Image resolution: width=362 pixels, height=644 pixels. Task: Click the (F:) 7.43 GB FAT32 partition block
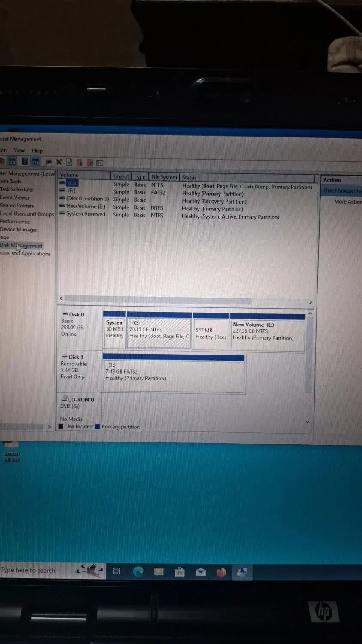(x=174, y=373)
